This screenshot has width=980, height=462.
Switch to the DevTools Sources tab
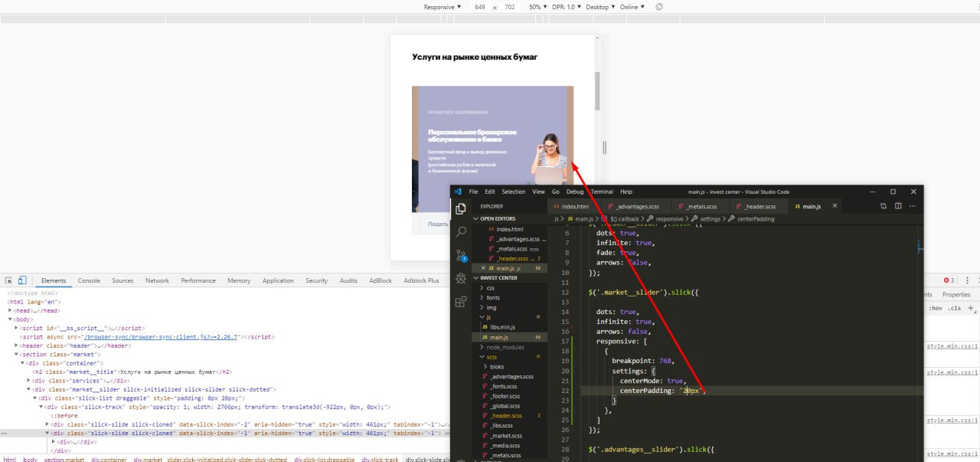point(122,280)
